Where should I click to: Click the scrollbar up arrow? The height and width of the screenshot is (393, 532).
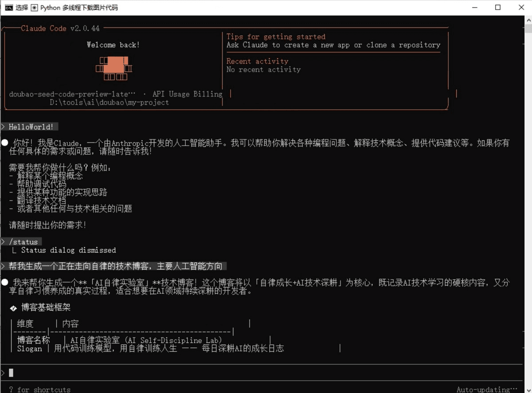[528, 20]
